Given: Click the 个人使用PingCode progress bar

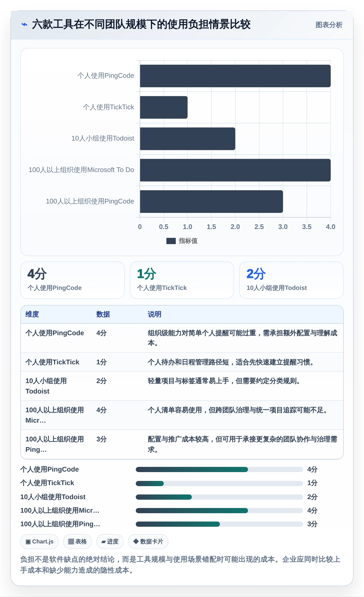Looking at the screenshot, I should [x=219, y=469].
